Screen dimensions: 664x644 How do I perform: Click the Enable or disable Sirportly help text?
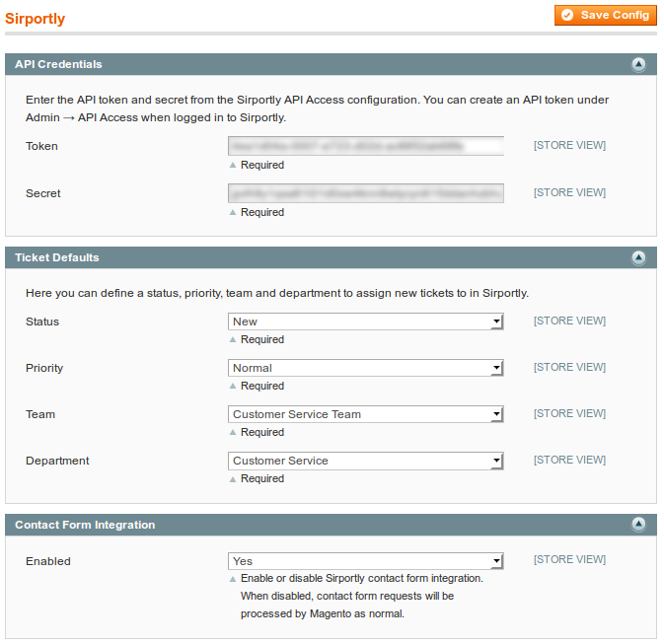click(362, 596)
